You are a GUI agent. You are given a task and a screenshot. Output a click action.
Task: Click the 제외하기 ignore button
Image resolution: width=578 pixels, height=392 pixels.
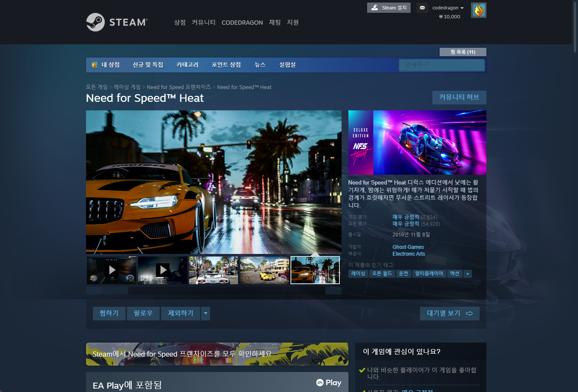(181, 313)
